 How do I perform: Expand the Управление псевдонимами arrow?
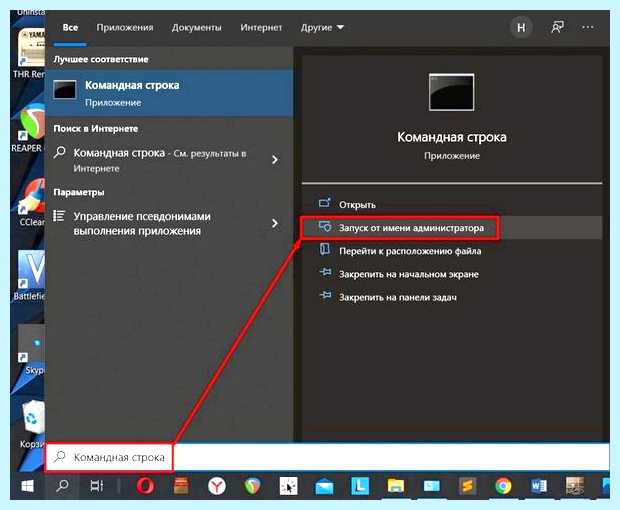point(275,223)
